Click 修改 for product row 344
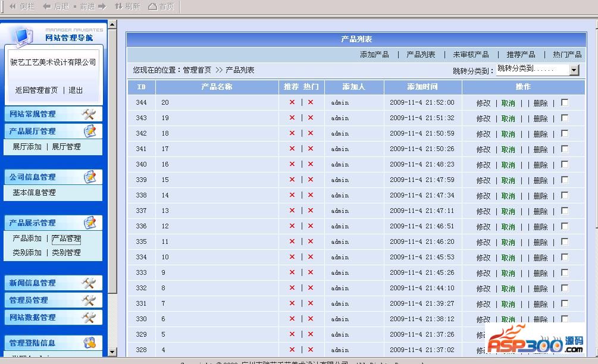Screen dimensions: 598x364 tap(483, 103)
